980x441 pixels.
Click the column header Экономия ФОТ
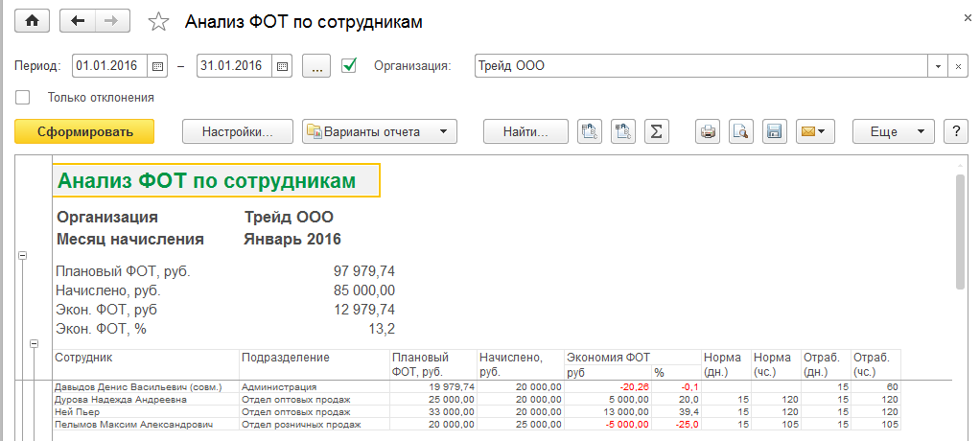point(633,358)
